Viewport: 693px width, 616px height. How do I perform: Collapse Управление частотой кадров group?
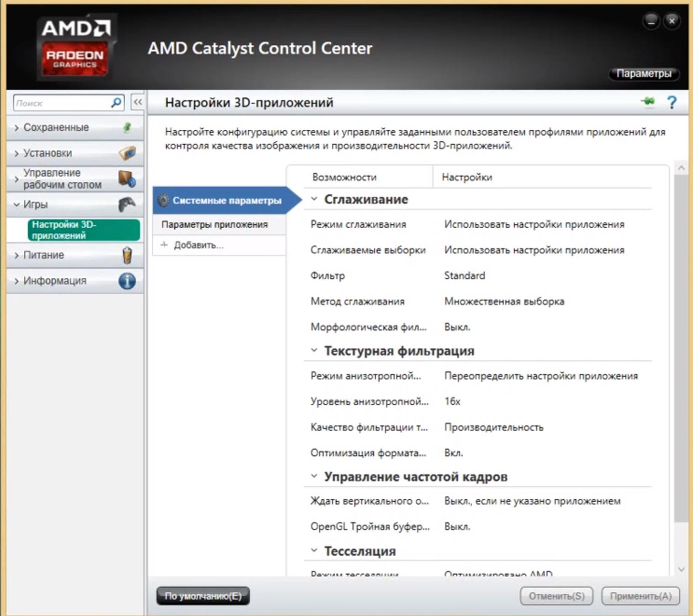pos(314,476)
